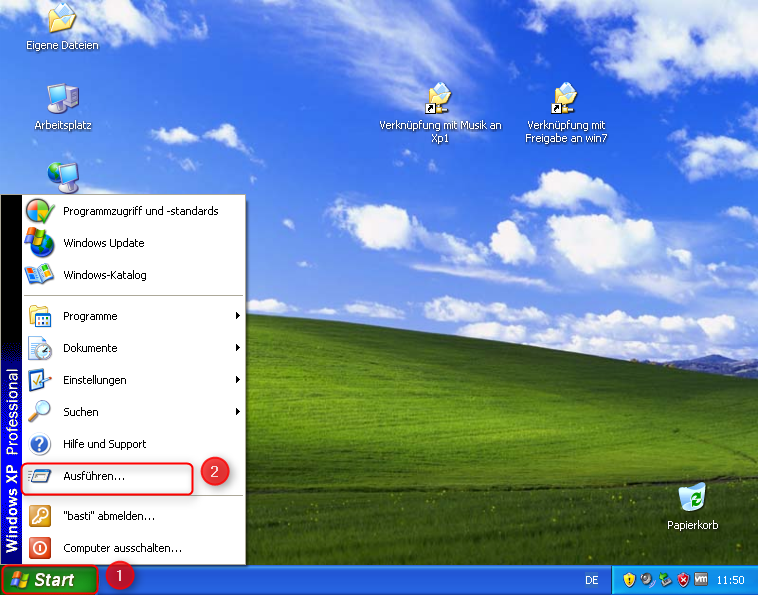
Task: Select the Arbeitsplatz desktop icon
Action: (62, 99)
